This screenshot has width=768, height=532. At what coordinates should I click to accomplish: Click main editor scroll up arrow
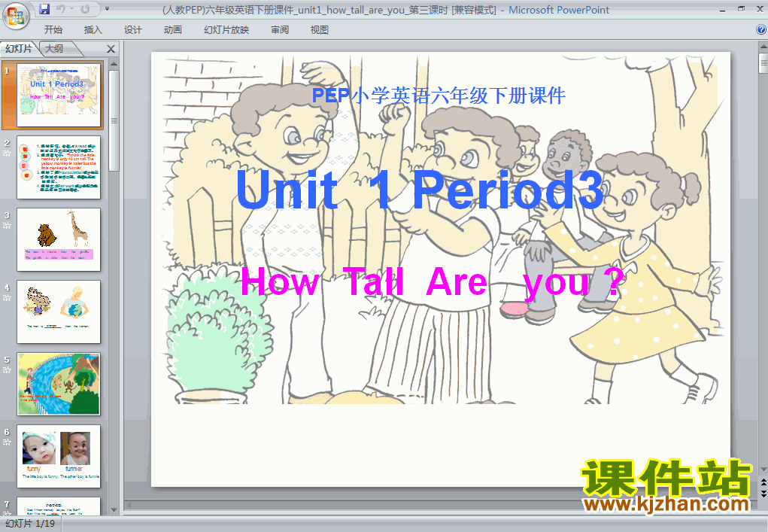(763, 47)
